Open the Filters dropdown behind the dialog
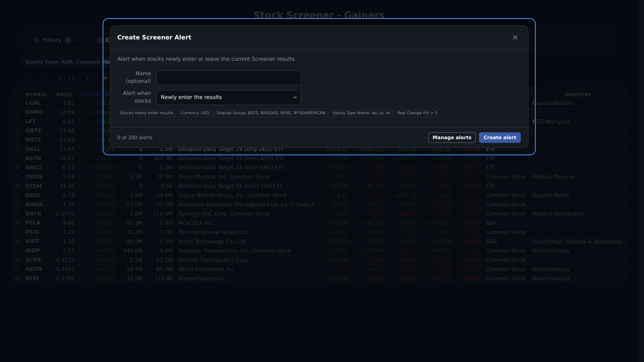Screen dimensions: 644x362 point(57,40)
